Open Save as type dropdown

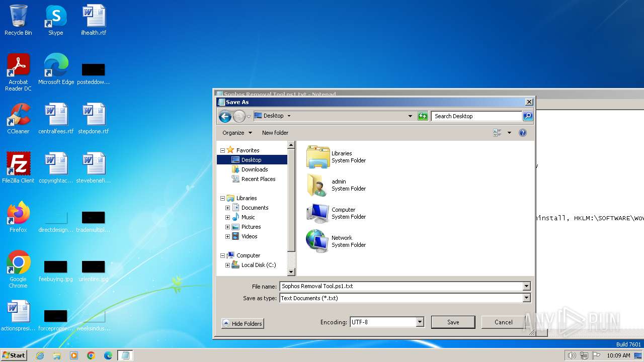[x=526, y=298]
